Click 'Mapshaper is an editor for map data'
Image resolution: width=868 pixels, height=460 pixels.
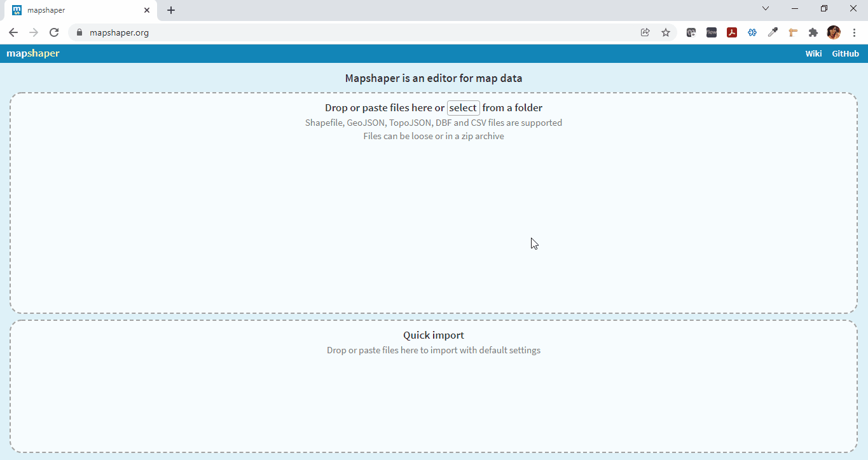[x=434, y=79]
